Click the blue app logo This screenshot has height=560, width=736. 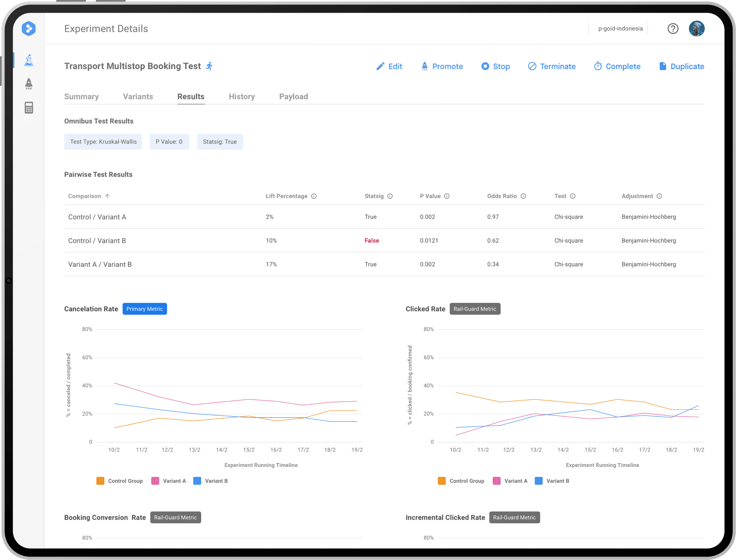(29, 28)
